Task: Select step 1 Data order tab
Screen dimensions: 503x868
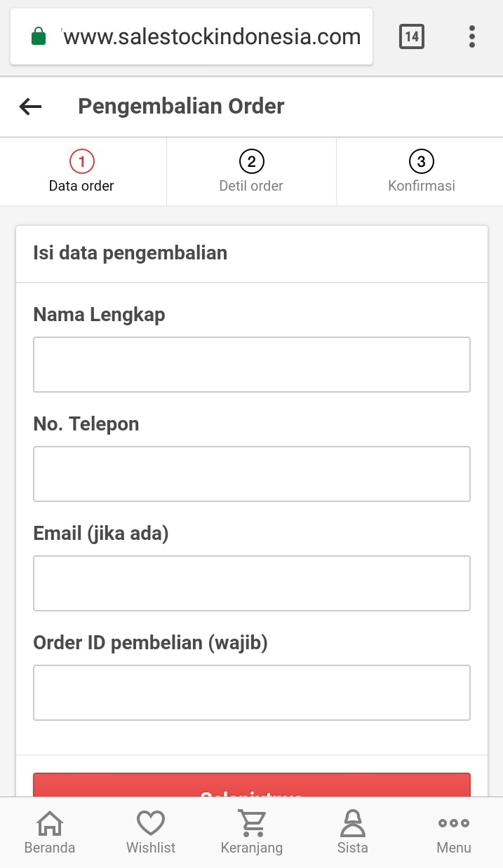Action: pos(81,172)
